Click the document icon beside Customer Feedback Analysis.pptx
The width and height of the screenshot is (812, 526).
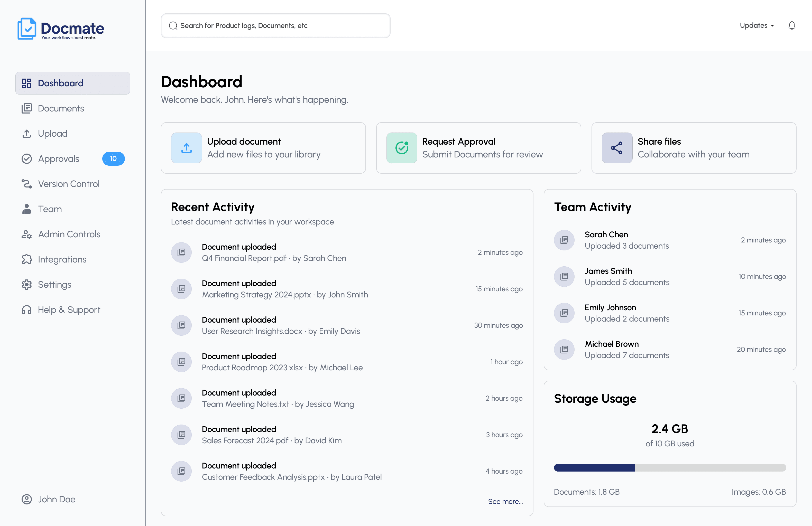(181, 471)
